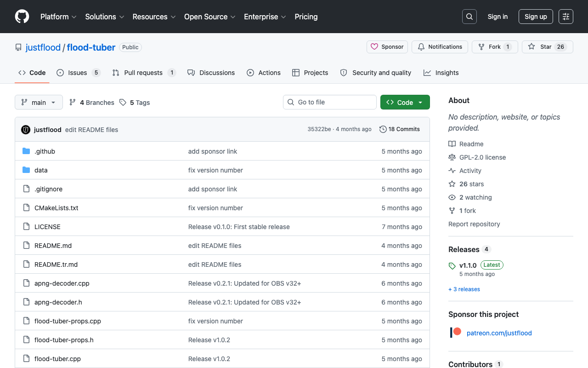Viewport: 588px width, 368px height.
Task: Click the README.tr.md file icon
Action: pos(26,264)
